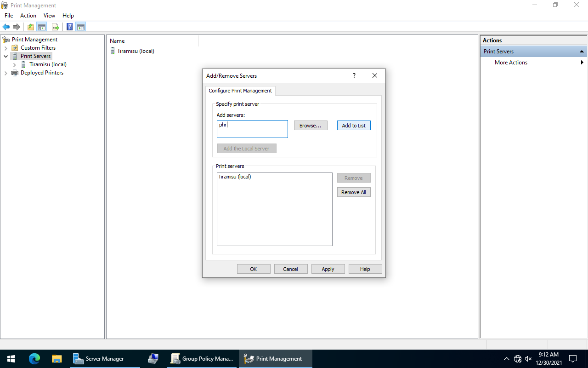Image resolution: width=588 pixels, height=368 pixels.
Task: Open the More Actions submenu
Action: [511, 63]
